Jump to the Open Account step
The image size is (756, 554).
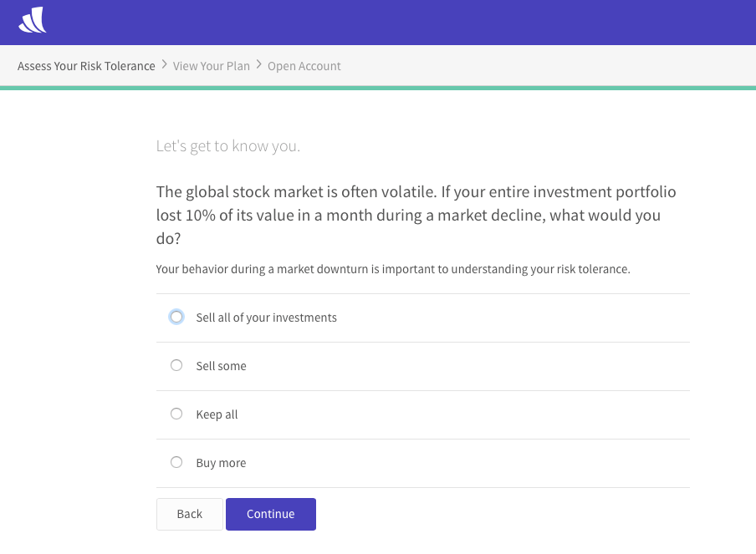click(304, 66)
